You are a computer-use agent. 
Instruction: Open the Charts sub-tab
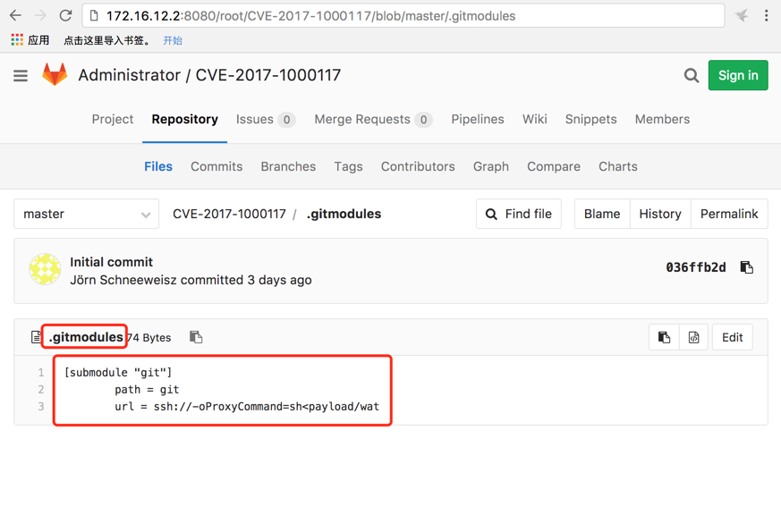tap(618, 166)
